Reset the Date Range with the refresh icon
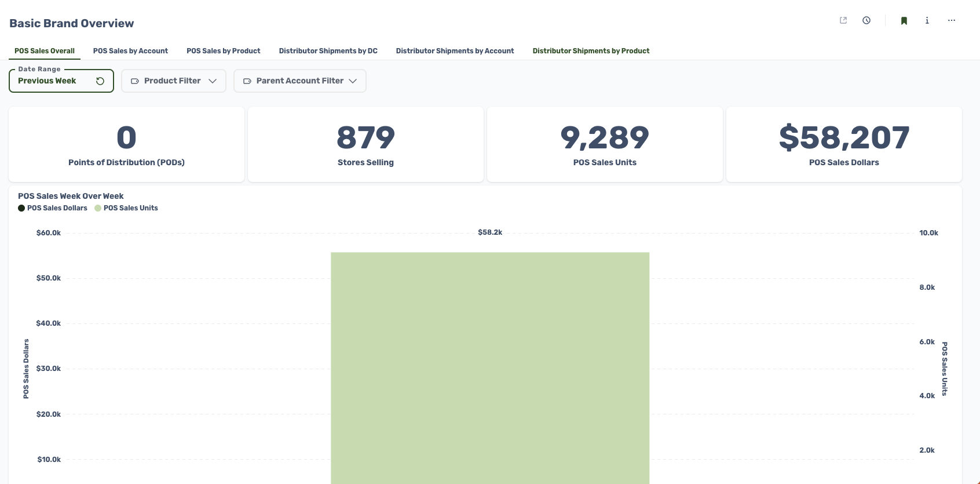Image resolution: width=980 pixels, height=484 pixels. [100, 81]
